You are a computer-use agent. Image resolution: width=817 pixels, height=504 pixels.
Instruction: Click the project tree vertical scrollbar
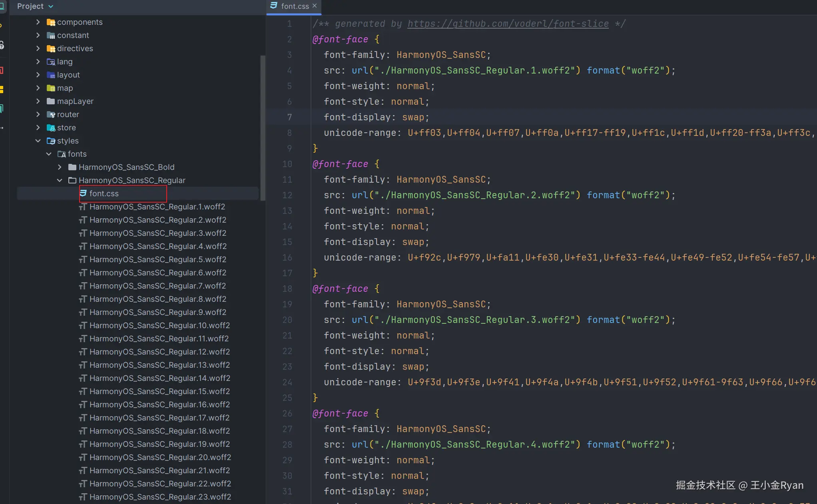click(263, 128)
